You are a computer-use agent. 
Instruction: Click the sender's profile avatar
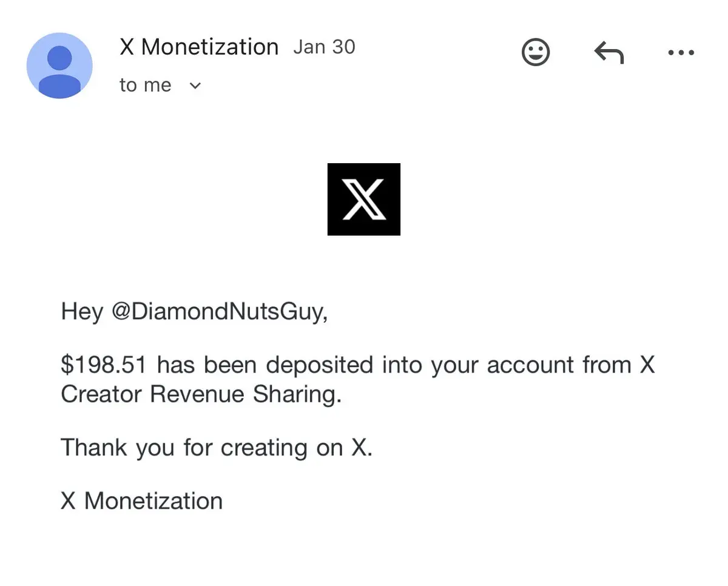coord(59,66)
